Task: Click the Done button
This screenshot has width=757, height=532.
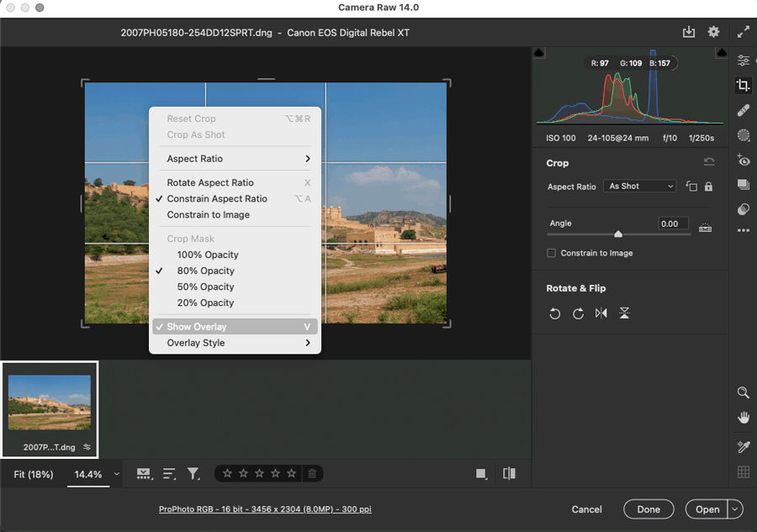Action: [x=648, y=509]
